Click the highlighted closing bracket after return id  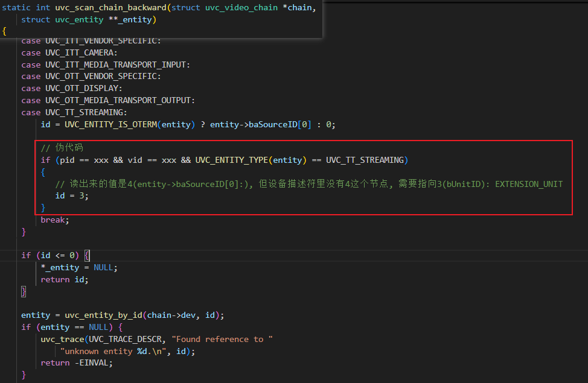[24, 291]
